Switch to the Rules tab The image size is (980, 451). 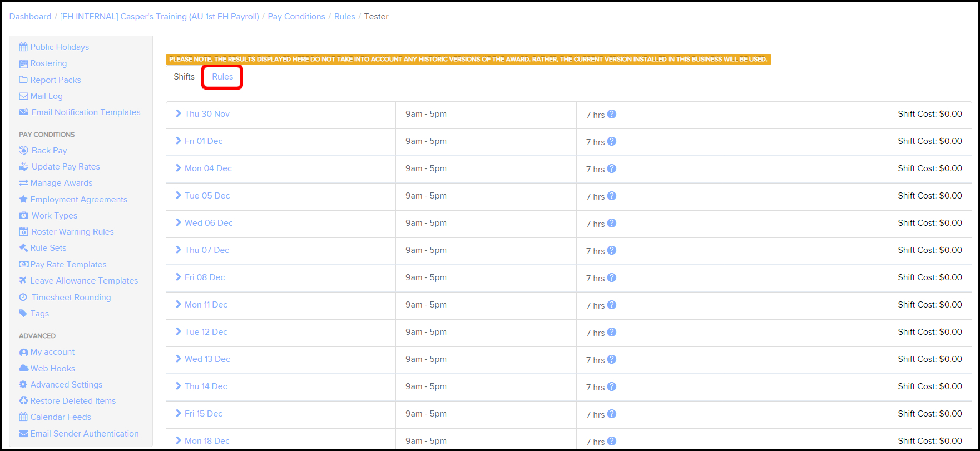(x=222, y=77)
